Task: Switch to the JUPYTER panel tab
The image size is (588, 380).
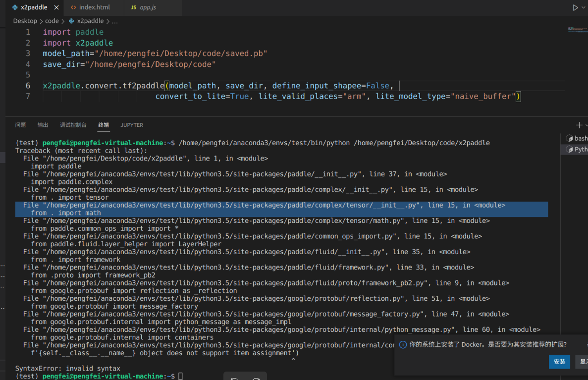Action: pos(131,125)
